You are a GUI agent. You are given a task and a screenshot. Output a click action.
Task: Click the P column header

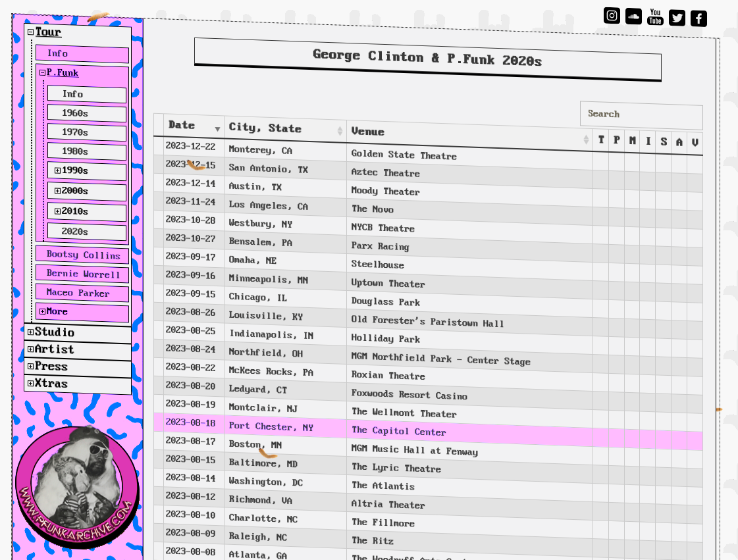click(x=617, y=140)
